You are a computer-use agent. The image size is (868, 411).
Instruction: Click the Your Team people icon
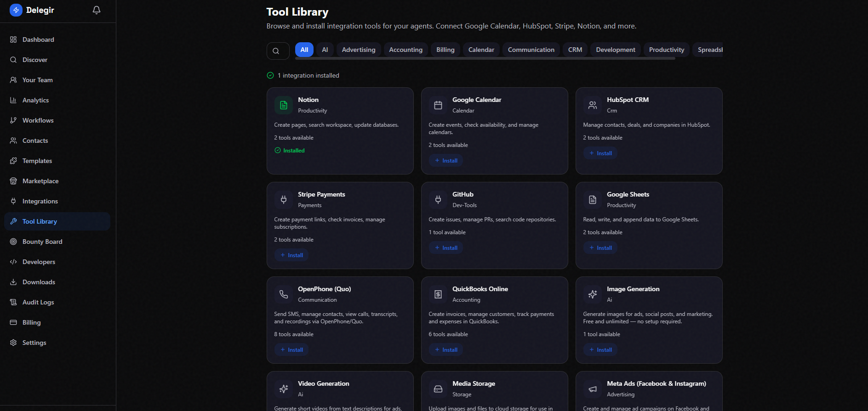13,80
